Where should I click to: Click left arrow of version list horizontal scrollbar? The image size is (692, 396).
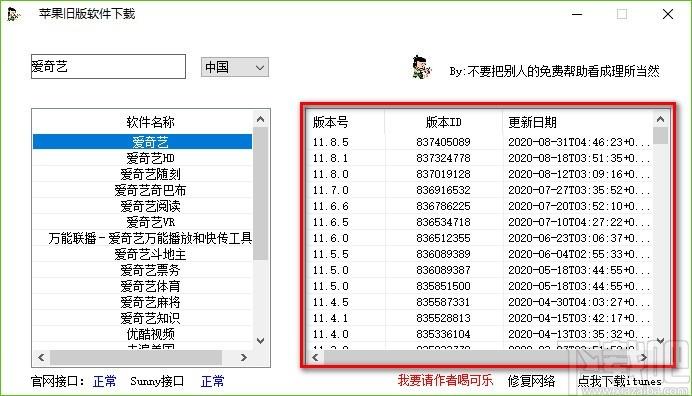[x=315, y=357]
